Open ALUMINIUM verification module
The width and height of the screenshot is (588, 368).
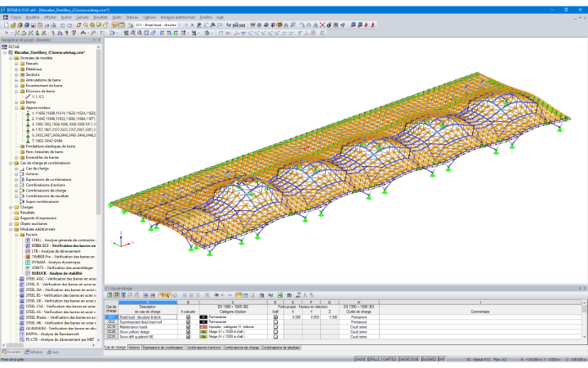[57, 328]
